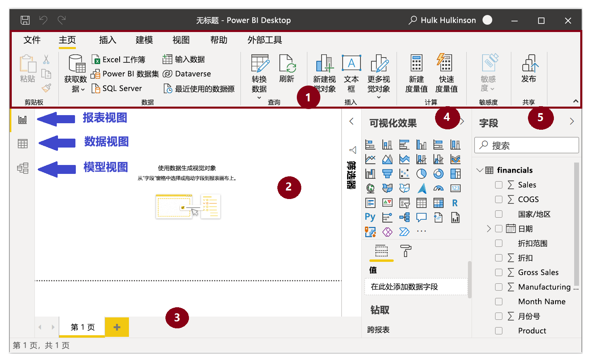Expand the filter pane left chevron
This screenshot has height=364, width=592.
coord(352,121)
